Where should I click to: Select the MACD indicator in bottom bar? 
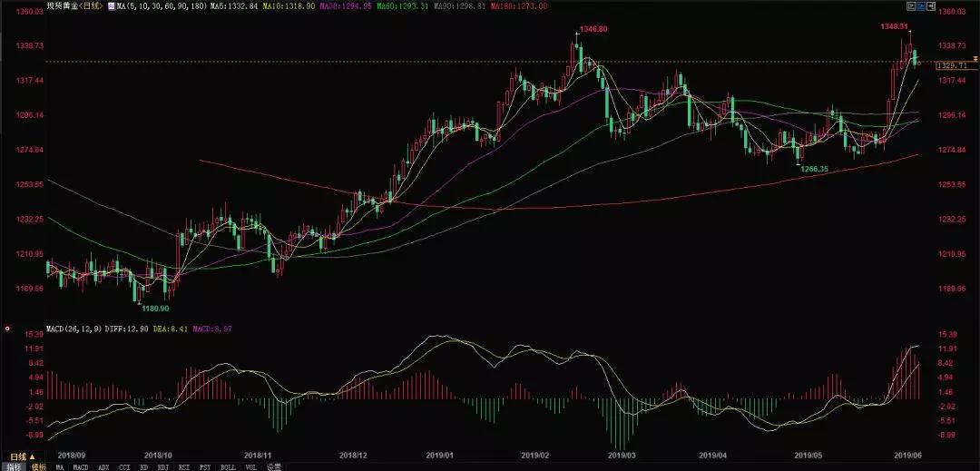tap(81, 466)
